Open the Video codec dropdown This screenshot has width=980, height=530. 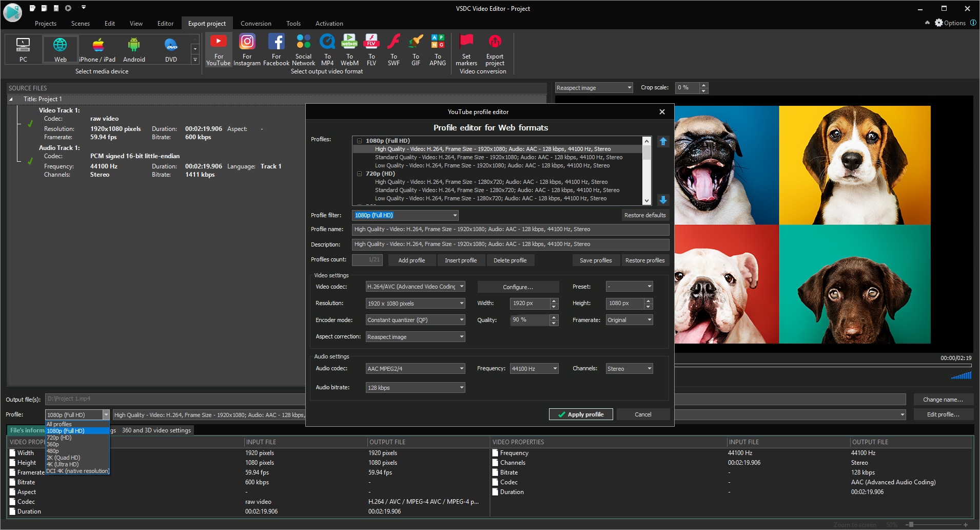pos(415,287)
